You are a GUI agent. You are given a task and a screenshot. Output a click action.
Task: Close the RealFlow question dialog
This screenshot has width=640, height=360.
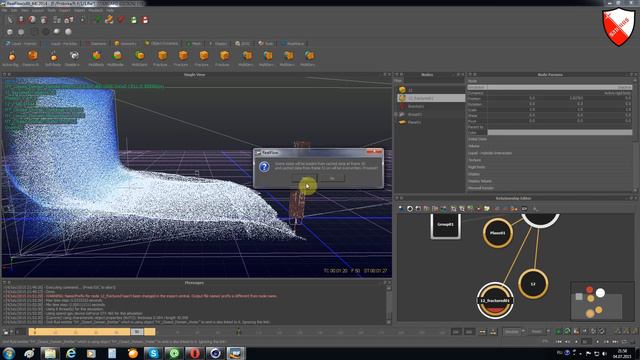(374, 152)
